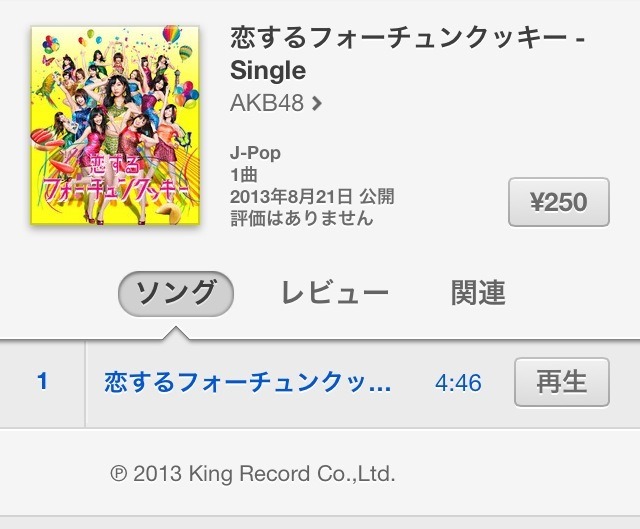Image resolution: width=640 pixels, height=529 pixels.
Task: Click the Single label under the title
Action: coord(268,71)
